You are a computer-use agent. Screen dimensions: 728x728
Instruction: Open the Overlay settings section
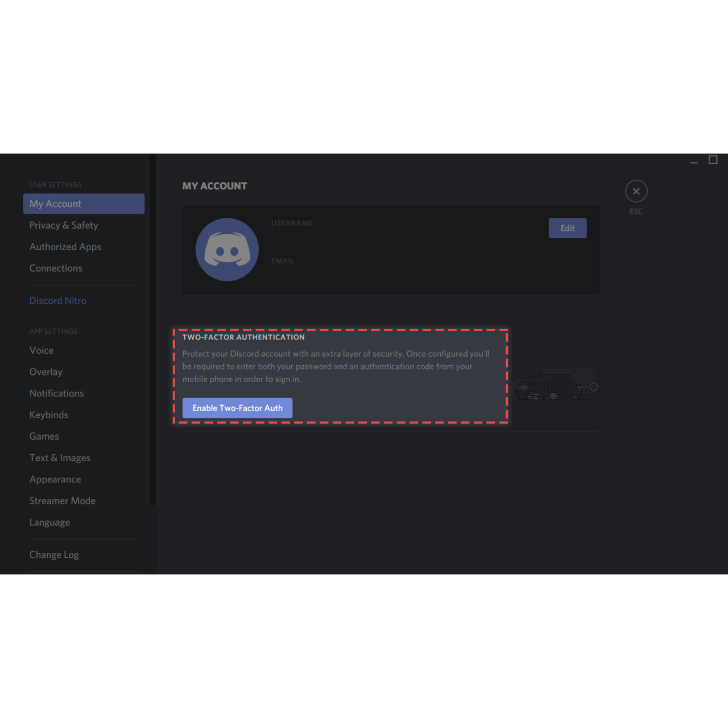point(45,371)
